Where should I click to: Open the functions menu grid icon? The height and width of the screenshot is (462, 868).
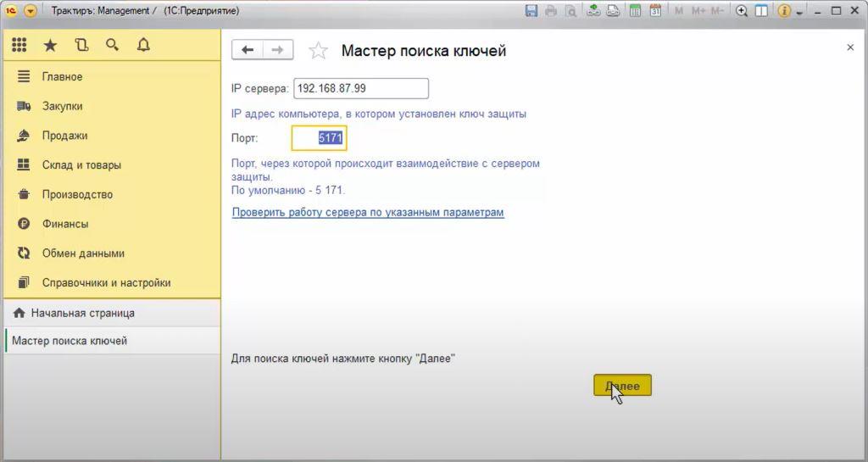click(x=19, y=46)
